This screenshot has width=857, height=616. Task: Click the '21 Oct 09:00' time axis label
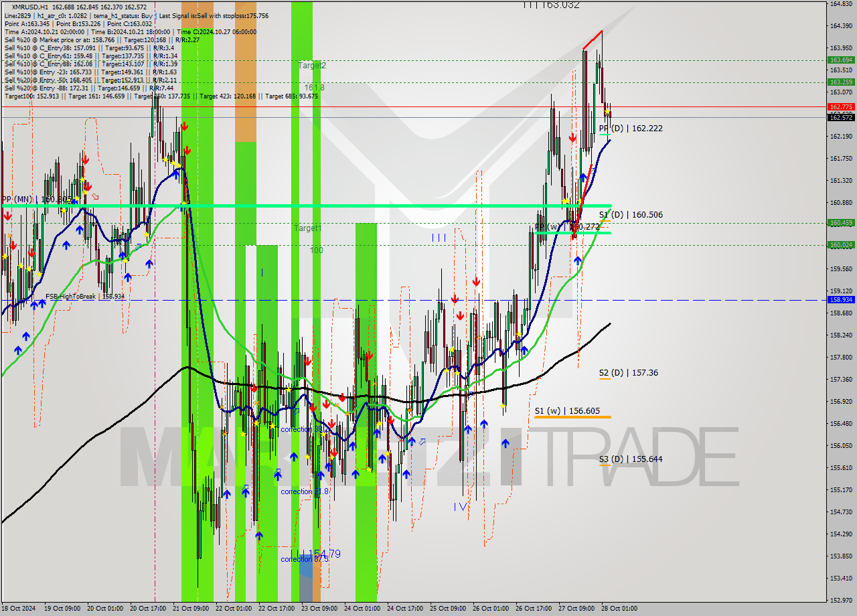tap(190, 609)
